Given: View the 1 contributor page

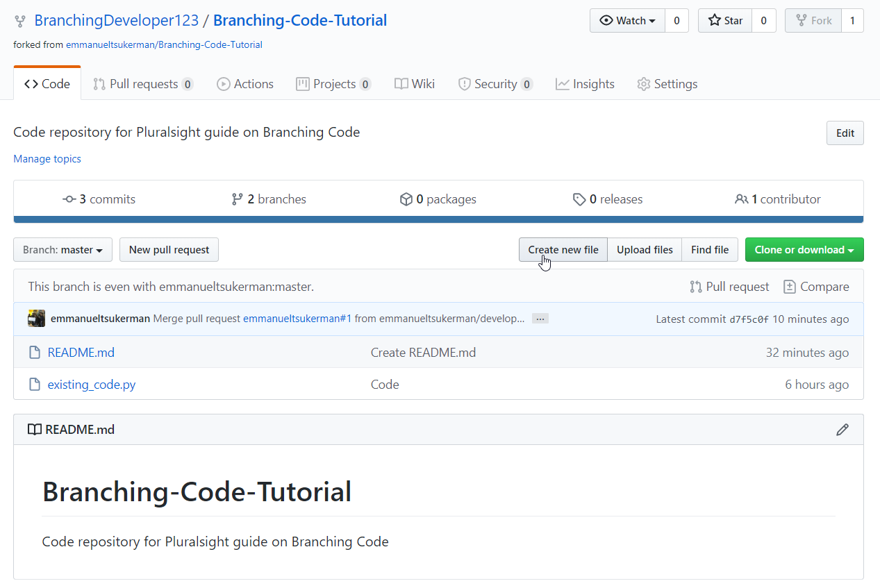Looking at the screenshot, I should tap(778, 199).
